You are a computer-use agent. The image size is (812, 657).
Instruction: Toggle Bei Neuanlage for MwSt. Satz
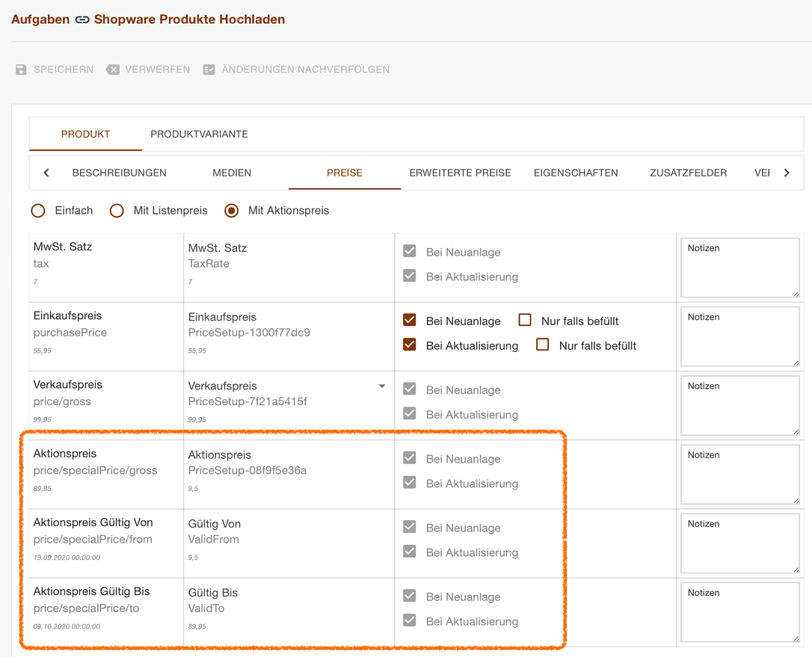point(410,251)
